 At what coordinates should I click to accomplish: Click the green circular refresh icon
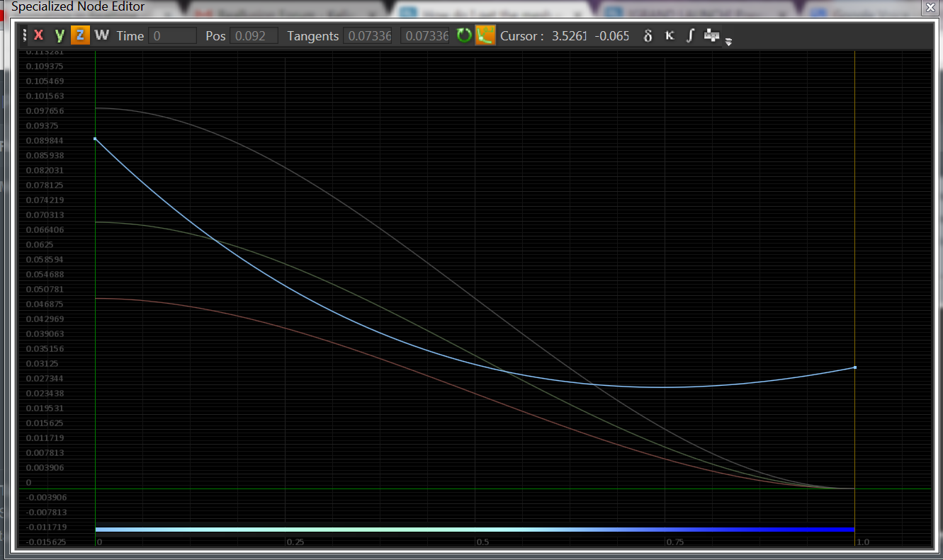point(464,35)
